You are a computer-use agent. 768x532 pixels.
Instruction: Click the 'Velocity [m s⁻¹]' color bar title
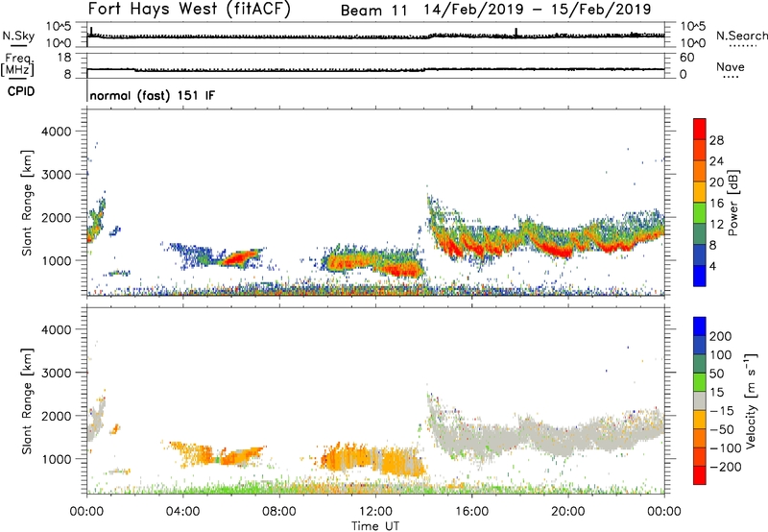(751, 400)
